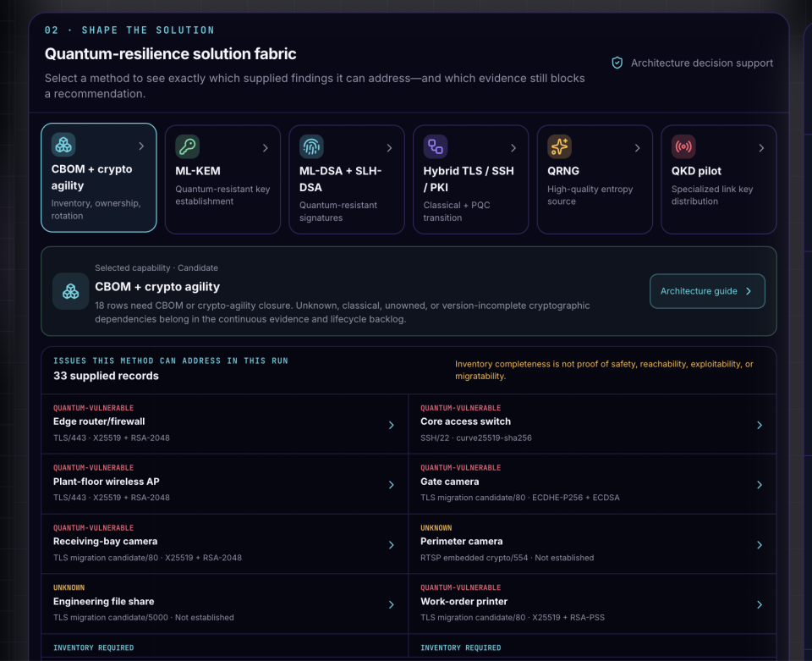This screenshot has width=812, height=661.
Task: Click Architecture decision support label
Action: click(702, 63)
